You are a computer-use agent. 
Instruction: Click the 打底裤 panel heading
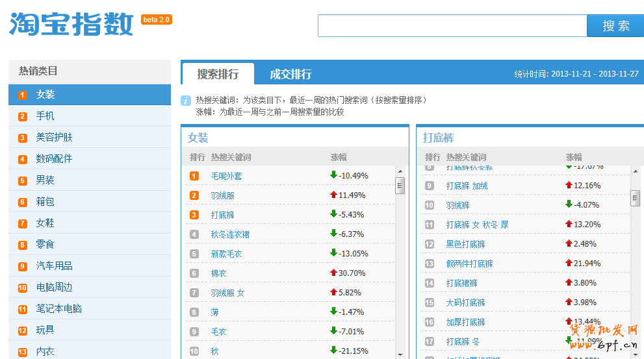[x=438, y=138]
